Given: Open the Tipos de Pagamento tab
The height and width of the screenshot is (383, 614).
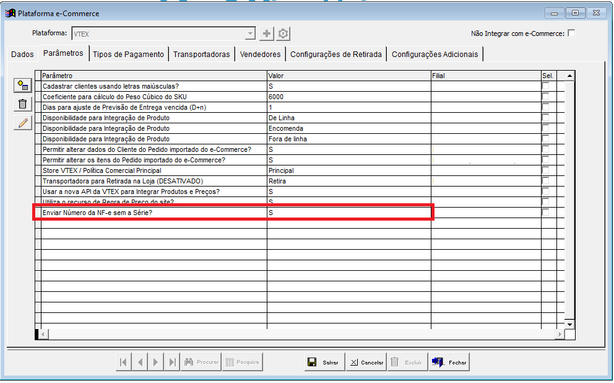Looking at the screenshot, I should (128, 54).
